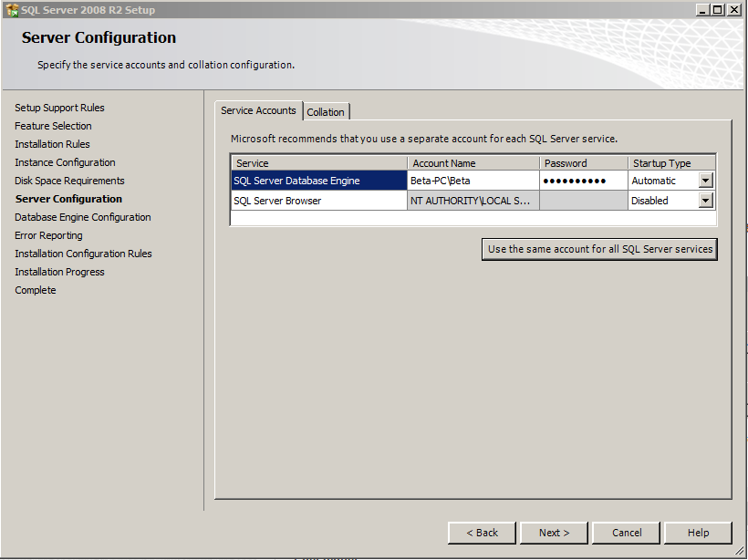This screenshot has height=560, width=748.
Task: Click the Service column header
Action: [x=319, y=163]
